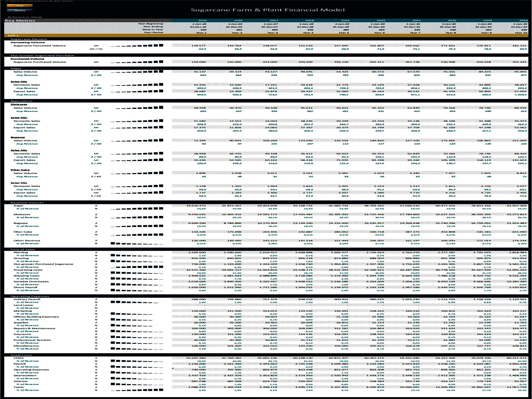Select the 2030 year column header
532x399 pixels.
[x=381, y=21]
